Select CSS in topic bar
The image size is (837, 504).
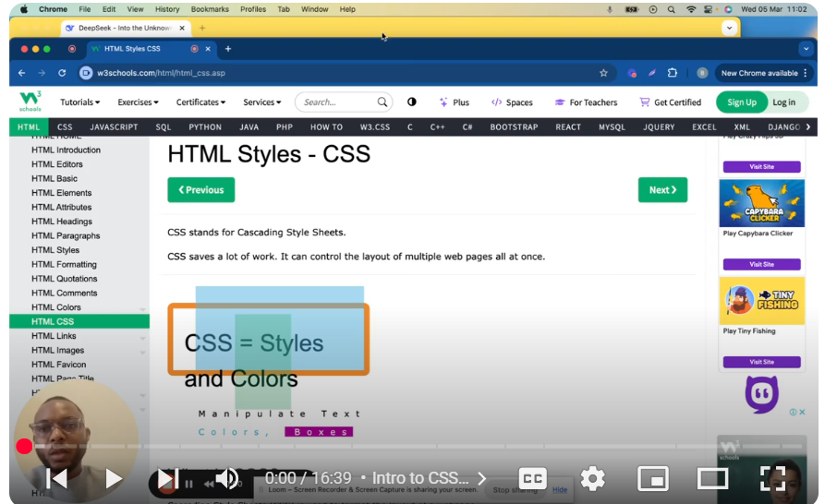65,127
